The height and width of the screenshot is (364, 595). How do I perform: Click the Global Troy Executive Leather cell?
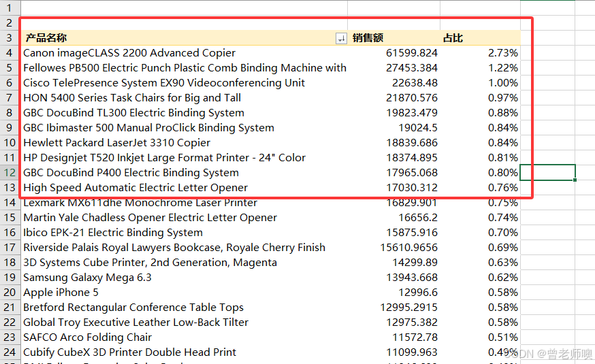tap(184, 322)
